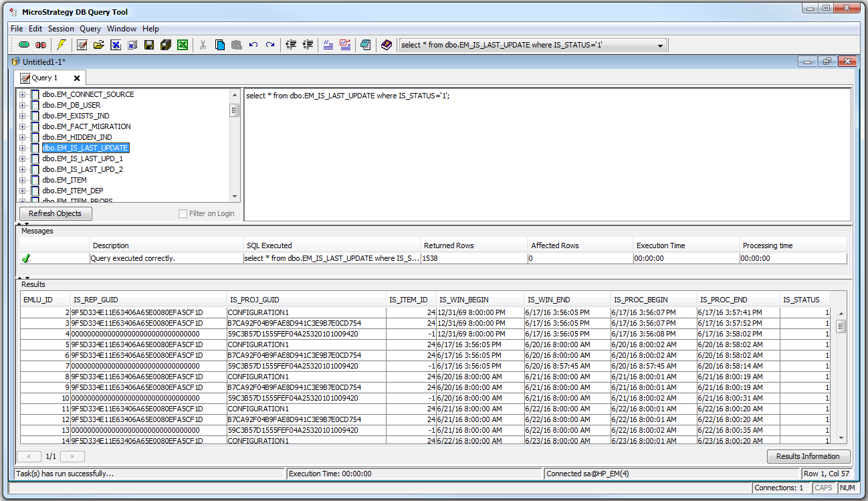Open the query history dropdown in toolbar
The height and width of the screenshot is (501, 868).
(661, 45)
